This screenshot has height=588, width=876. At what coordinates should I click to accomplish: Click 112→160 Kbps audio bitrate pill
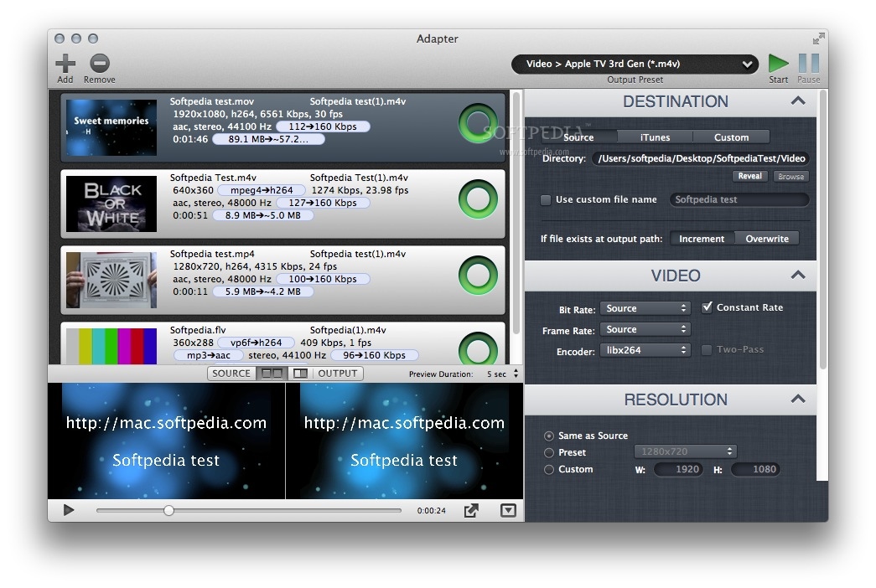(323, 126)
